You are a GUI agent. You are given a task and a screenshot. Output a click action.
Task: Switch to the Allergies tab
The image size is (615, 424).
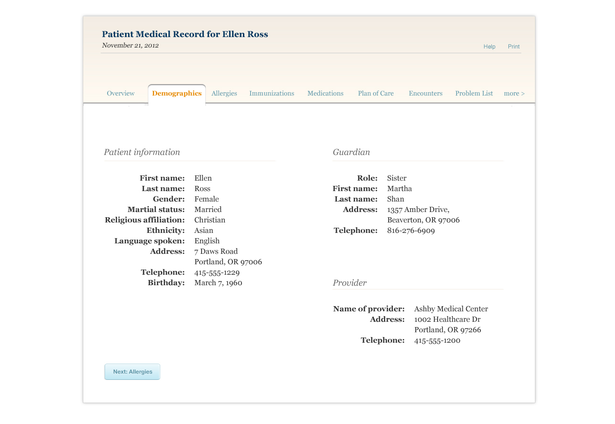(224, 93)
